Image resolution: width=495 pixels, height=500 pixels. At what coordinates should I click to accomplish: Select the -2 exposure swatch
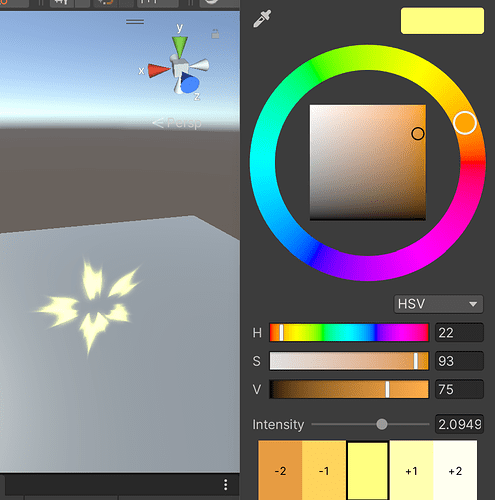tap(280, 470)
